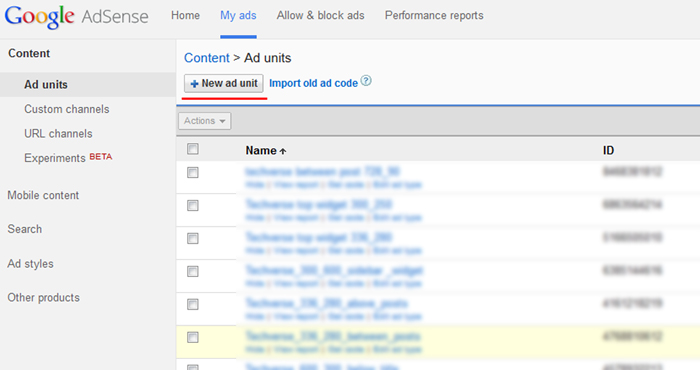Viewport: 700px width, 370px height.
Task: Check the box for Techverse top widget 300_250
Action: (x=192, y=206)
